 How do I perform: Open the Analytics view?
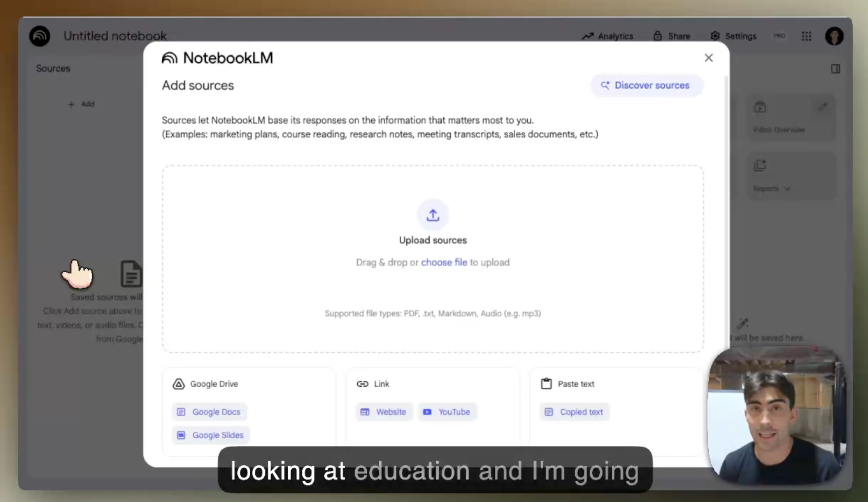coord(607,36)
